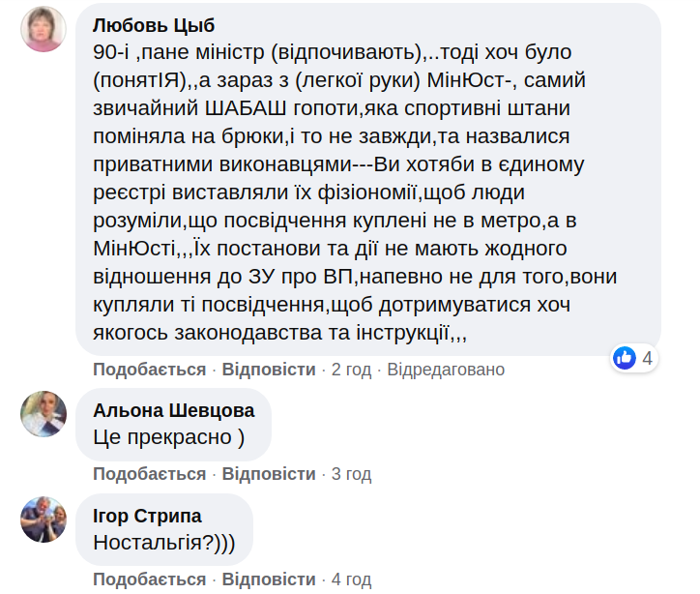Viewport: 700px width, 594px height.
Task: Like the 'Це прекрасно )' comment
Action: [x=149, y=474]
